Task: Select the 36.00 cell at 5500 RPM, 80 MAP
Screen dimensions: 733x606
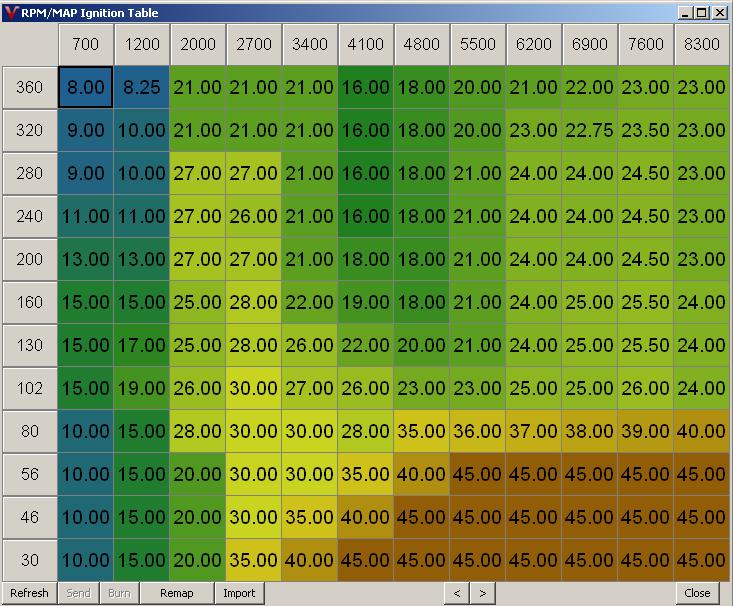Action: pyautogui.click(x=477, y=431)
